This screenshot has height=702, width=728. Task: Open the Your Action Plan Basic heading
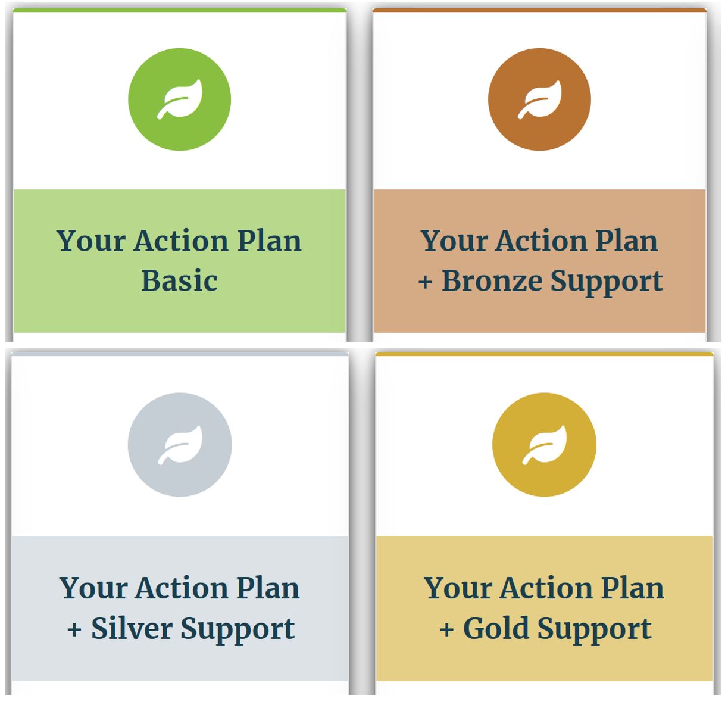pyautogui.click(x=179, y=260)
